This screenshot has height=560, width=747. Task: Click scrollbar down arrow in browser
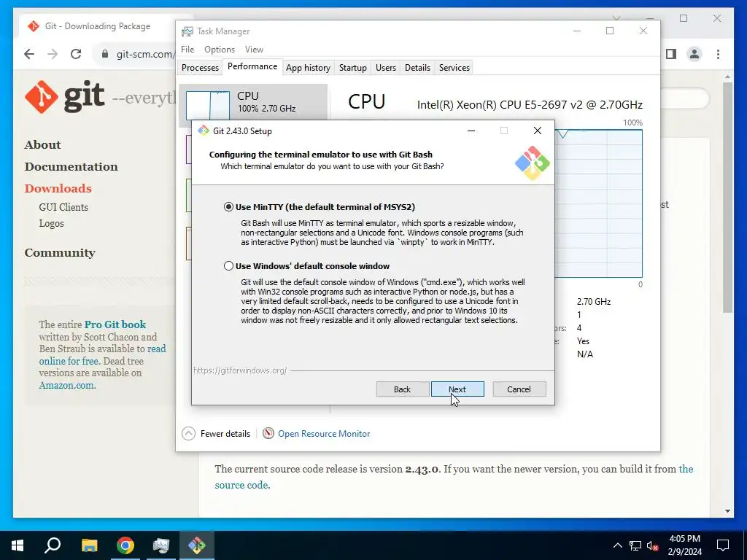coord(727,511)
